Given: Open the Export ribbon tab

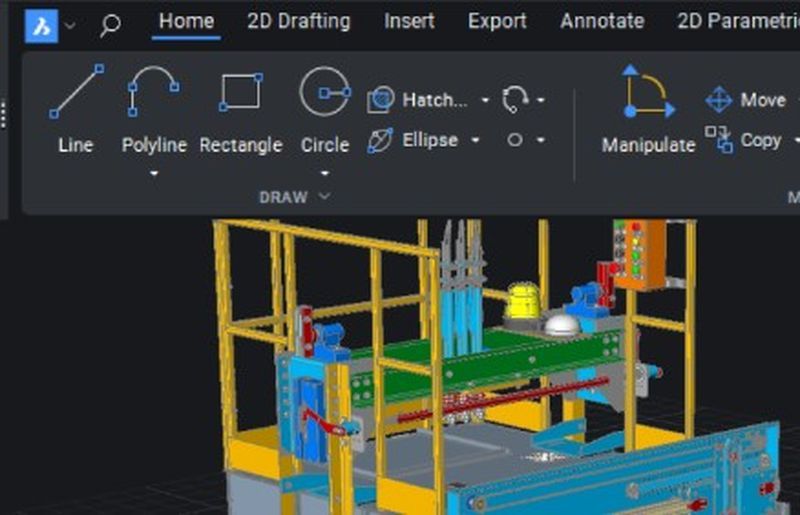Looking at the screenshot, I should pos(497,21).
